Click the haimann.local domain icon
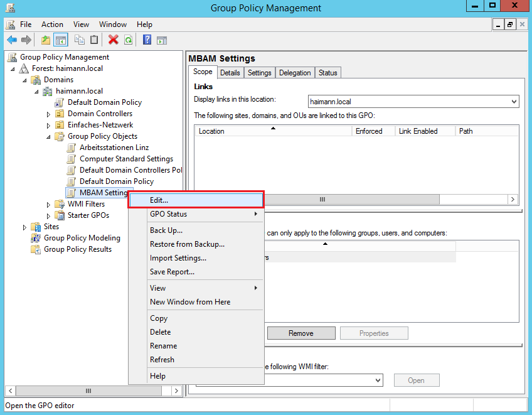This screenshot has height=415, width=532. point(48,91)
